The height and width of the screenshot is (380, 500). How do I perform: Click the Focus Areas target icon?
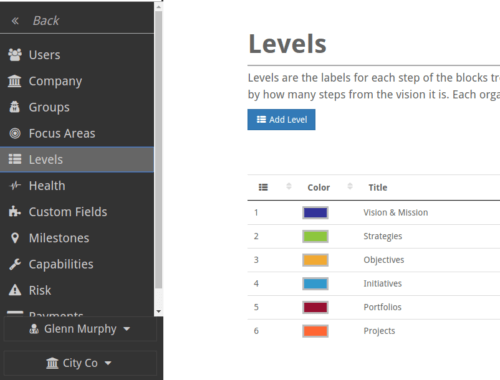coord(15,133)
